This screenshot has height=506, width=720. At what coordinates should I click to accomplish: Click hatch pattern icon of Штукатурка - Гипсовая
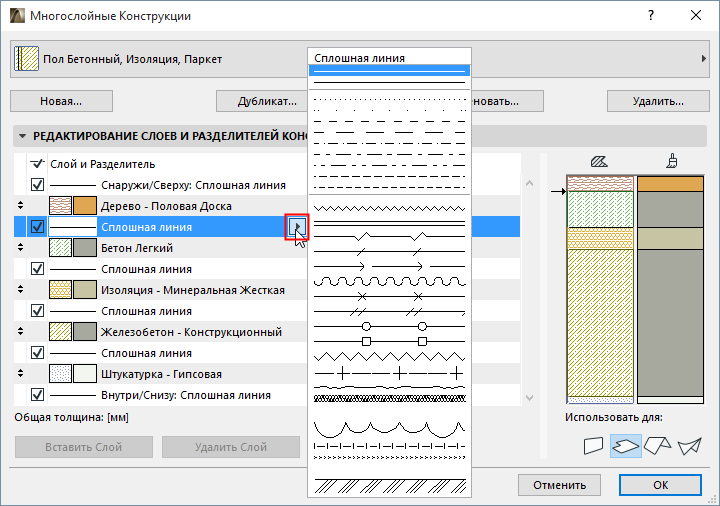tap(60, 374)
